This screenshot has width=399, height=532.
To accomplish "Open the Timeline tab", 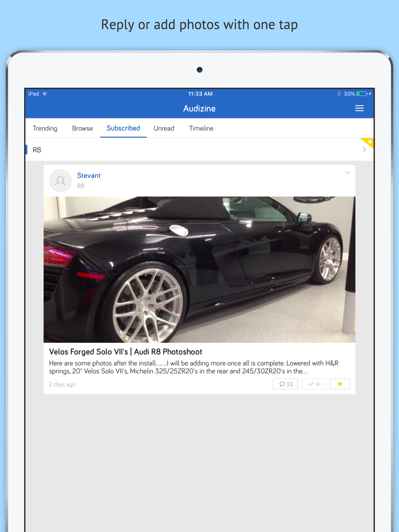I will click(201, 128).
